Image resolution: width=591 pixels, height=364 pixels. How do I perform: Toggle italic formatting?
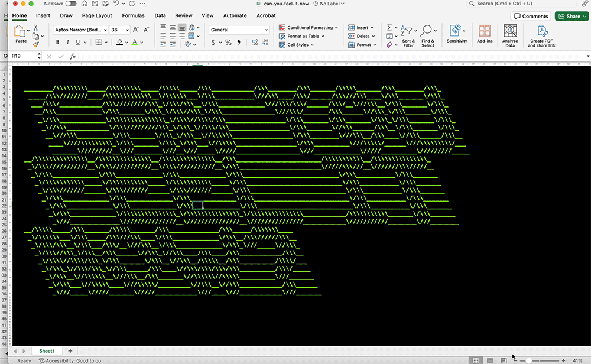(x=68, y=43)
